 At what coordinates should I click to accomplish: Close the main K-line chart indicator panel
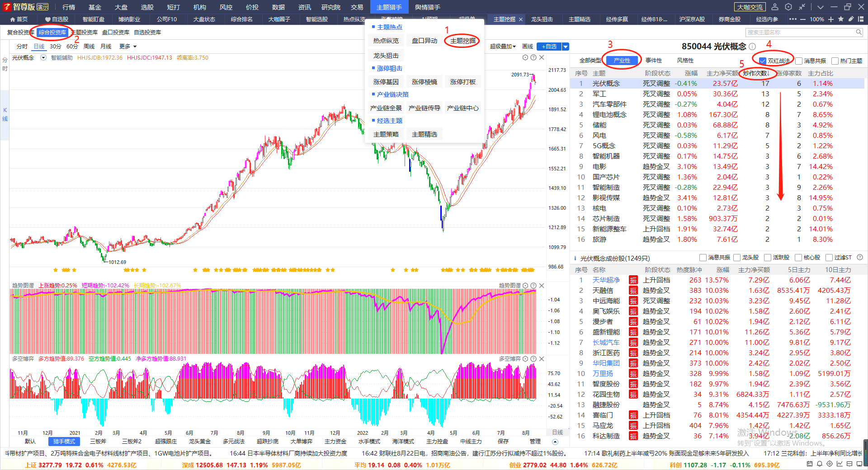click(x=542, y=57)
